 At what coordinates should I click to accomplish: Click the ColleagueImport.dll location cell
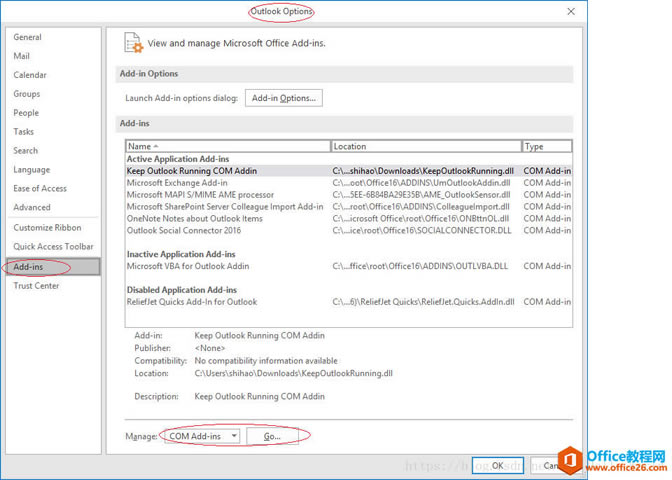tap(421, 207)
